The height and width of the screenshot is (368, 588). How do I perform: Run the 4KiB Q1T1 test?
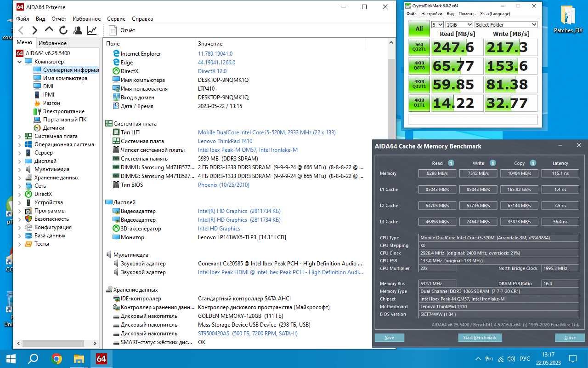pos(419,103)
